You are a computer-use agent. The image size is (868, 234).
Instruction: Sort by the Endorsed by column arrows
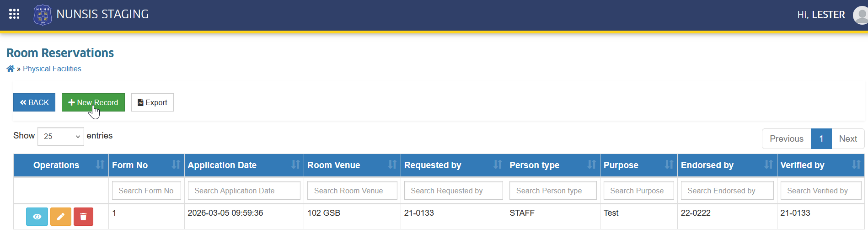click(x=769, y=165)
